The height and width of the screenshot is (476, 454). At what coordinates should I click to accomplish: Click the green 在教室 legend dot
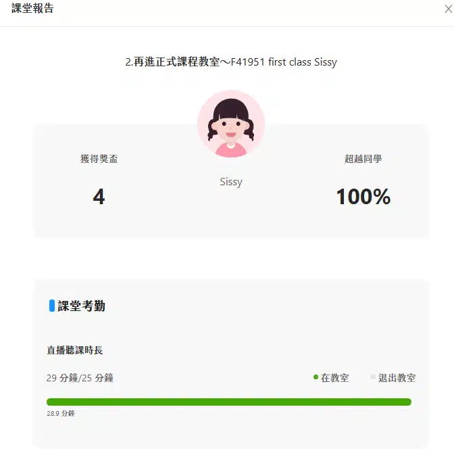[316, 377]
